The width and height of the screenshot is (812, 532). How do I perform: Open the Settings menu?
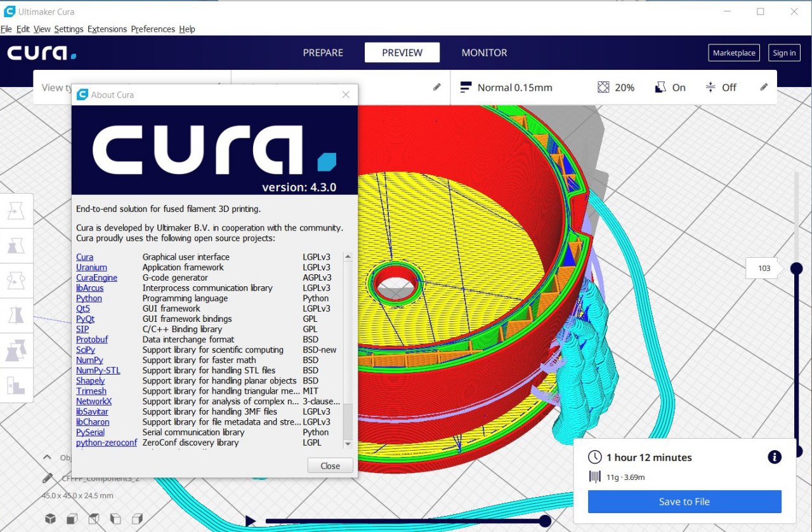click(x=69, y=29)
